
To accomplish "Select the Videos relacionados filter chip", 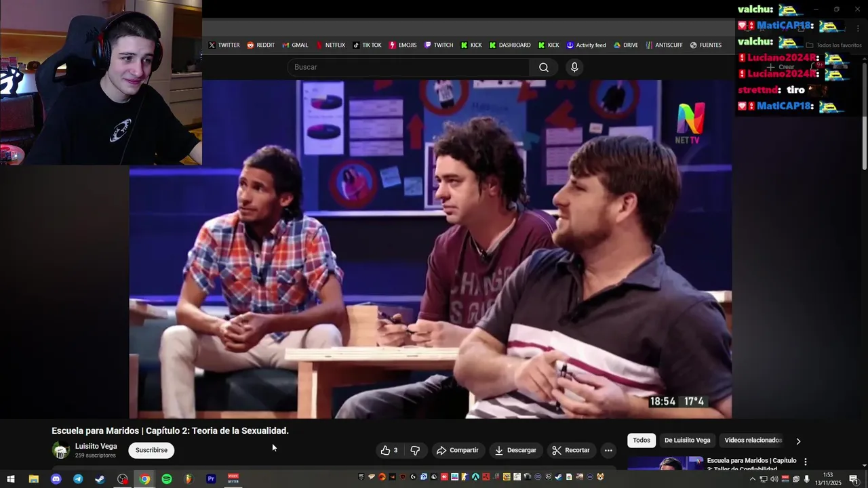I will pyautogui.click(x=753, y=441).
